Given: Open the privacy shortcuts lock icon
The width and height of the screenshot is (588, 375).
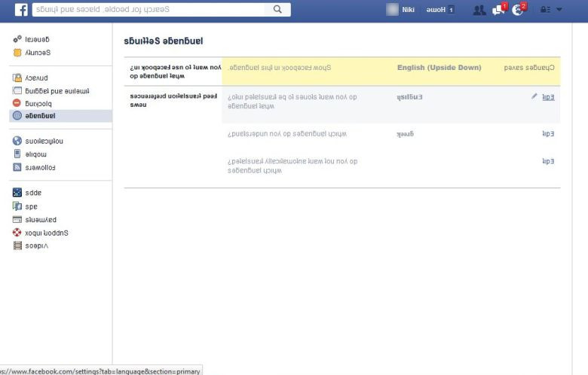Looking at the screenshot, I should (545, 10).
